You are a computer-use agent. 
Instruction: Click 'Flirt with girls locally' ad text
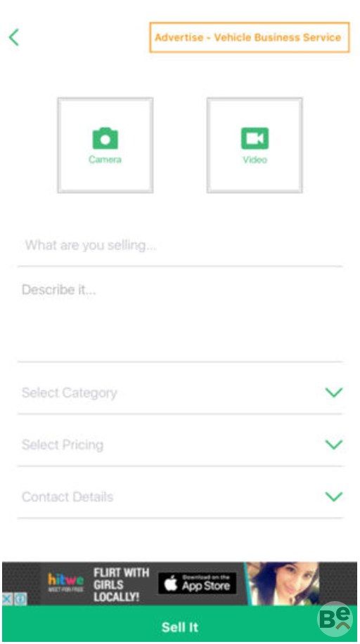click(x=121, y=584)
